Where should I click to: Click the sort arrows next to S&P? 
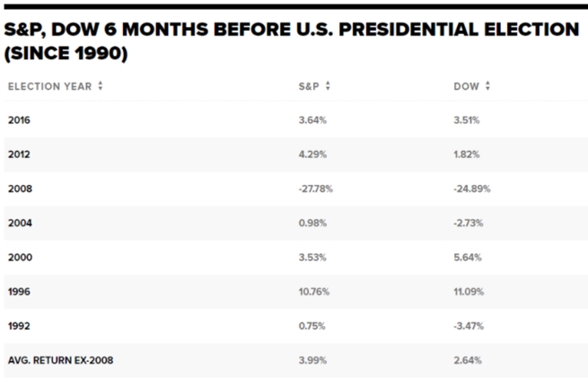tap(329, 85)
